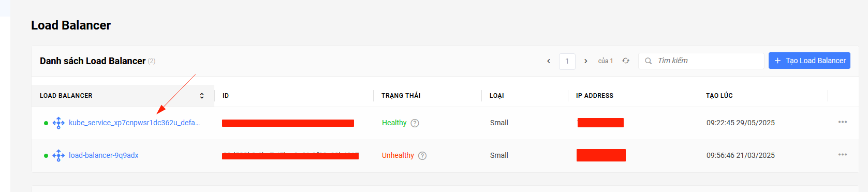Click the TRẠNG THÁI column header
This screenshot has height=192, width=868.
pyautogui.click(x=401, y=96)
